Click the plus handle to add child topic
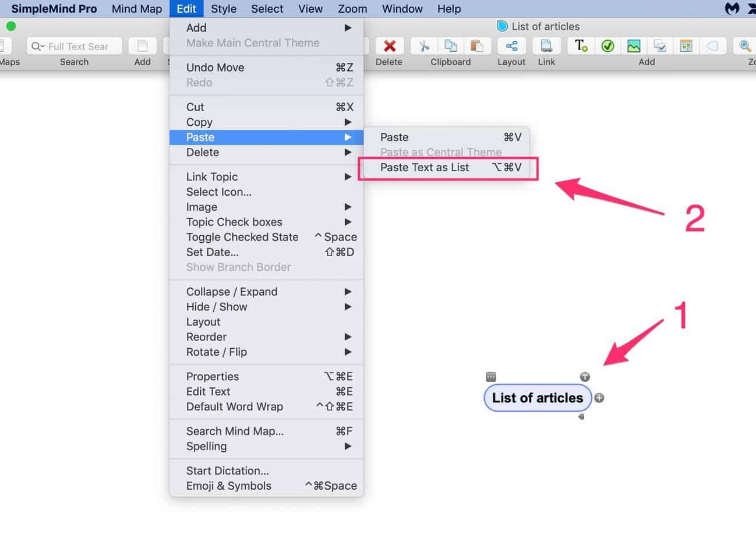The height and width of the screenshot is (538, 756). tap(599, 398)
